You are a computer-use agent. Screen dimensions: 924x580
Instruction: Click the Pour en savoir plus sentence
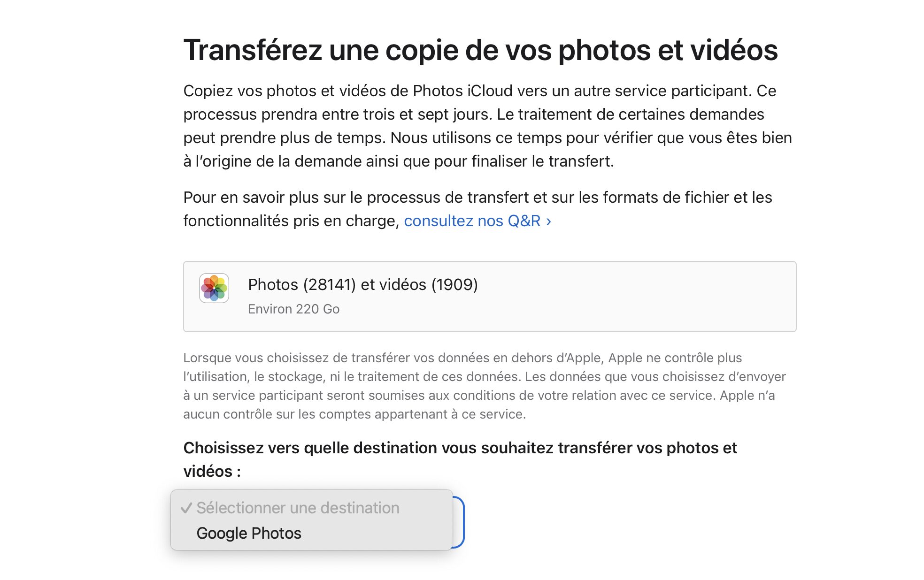[x=477, y=209]
